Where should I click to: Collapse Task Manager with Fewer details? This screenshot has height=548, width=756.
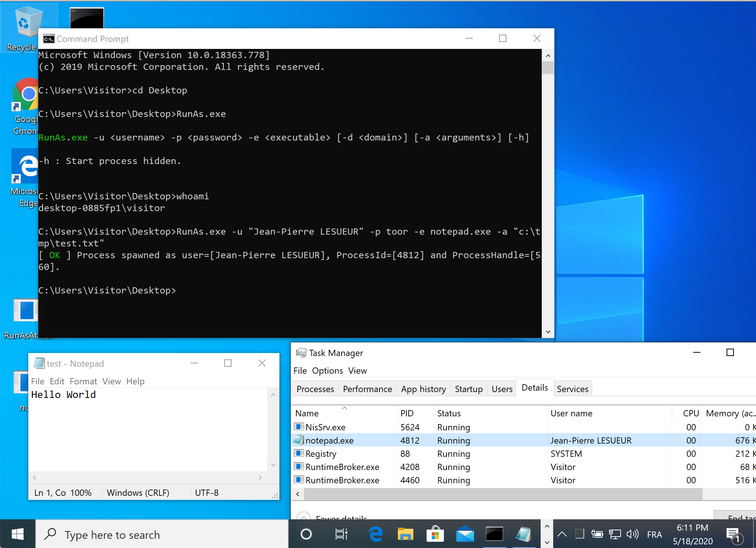[332, 516]
